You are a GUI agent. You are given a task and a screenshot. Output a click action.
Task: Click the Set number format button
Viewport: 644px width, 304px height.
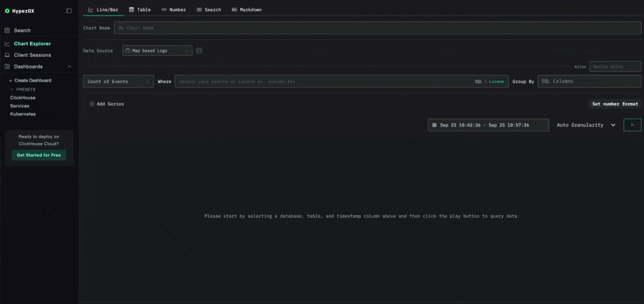click(x=615, y=104)
